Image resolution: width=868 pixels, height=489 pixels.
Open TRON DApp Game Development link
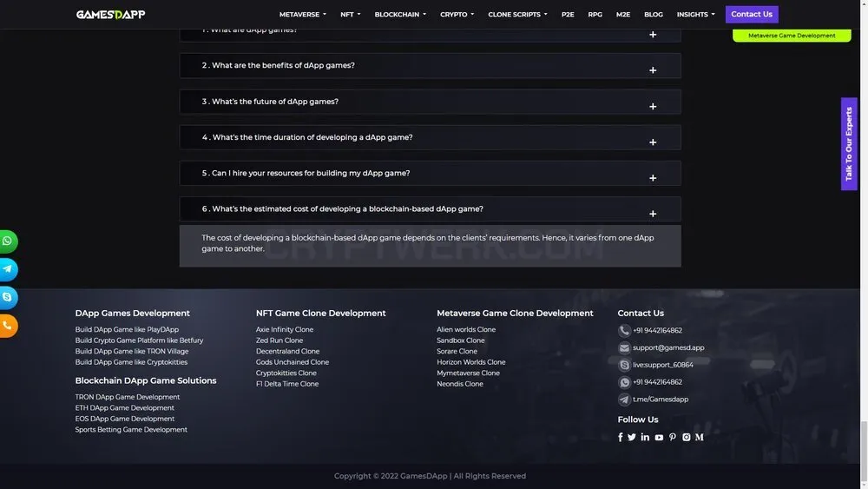[x=128, y=397]
